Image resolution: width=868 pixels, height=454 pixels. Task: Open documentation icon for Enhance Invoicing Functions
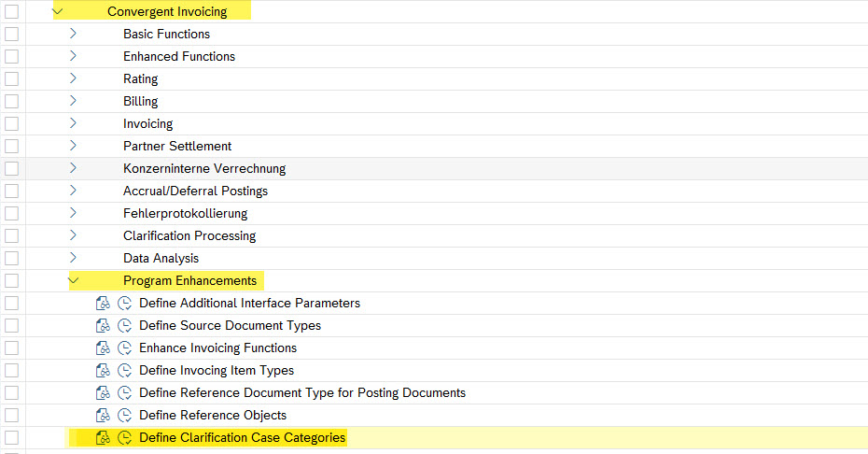103,348
